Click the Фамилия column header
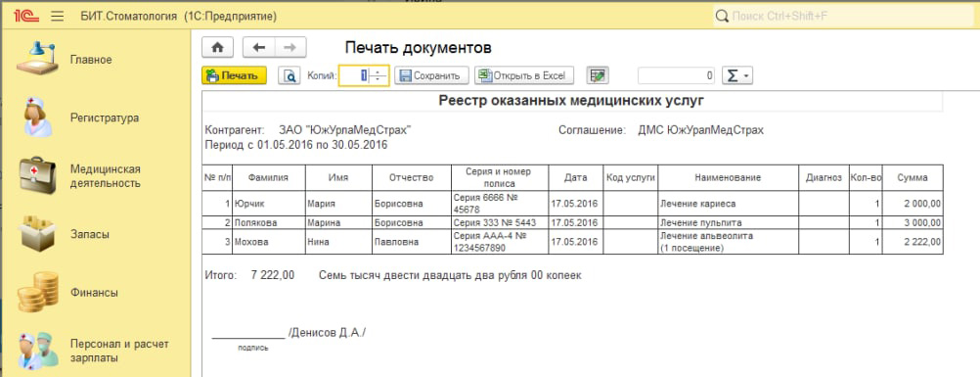 pyautogui.click(x=269, y=178)
